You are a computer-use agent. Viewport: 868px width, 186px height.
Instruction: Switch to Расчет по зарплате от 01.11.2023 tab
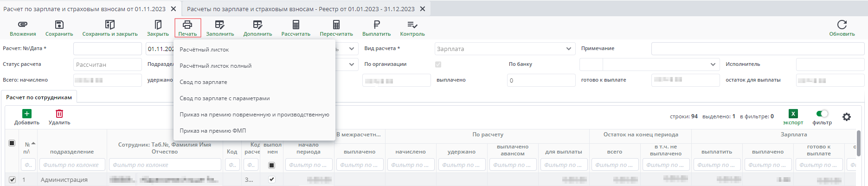click(x=84, y=9)
